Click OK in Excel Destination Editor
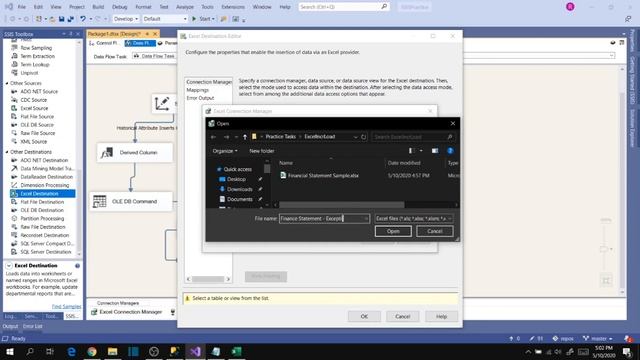The width and height of the screenshot is (640, 360). coord(364,316)
